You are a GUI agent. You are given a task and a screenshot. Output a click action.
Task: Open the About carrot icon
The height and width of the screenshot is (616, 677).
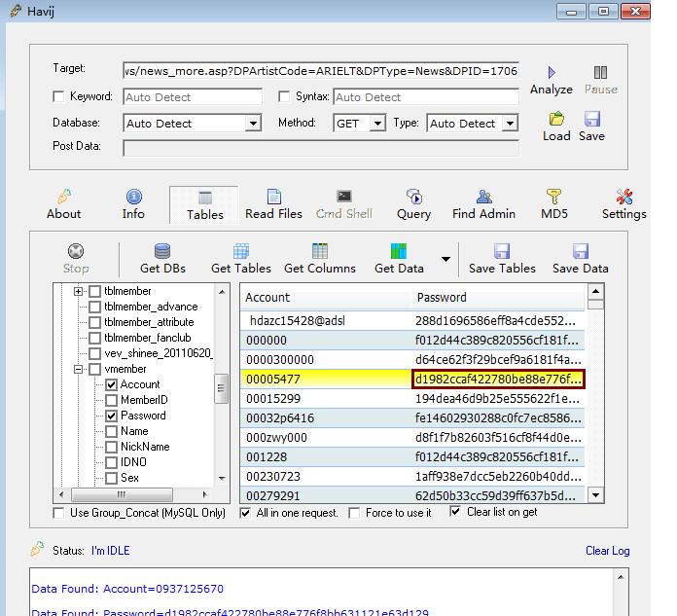[x=64, y=197]
